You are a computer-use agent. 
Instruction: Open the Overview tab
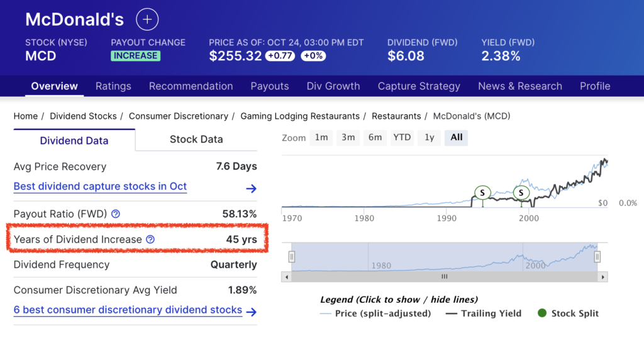[54, 86]
